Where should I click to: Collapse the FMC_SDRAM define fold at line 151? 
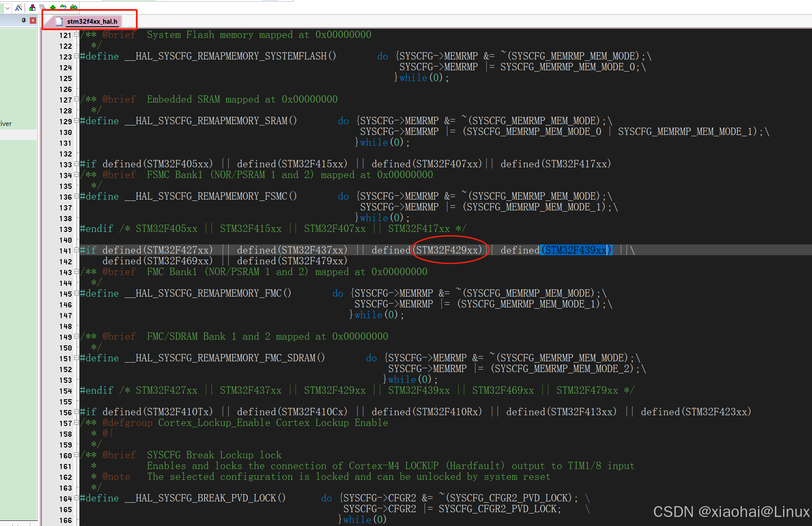76,357
